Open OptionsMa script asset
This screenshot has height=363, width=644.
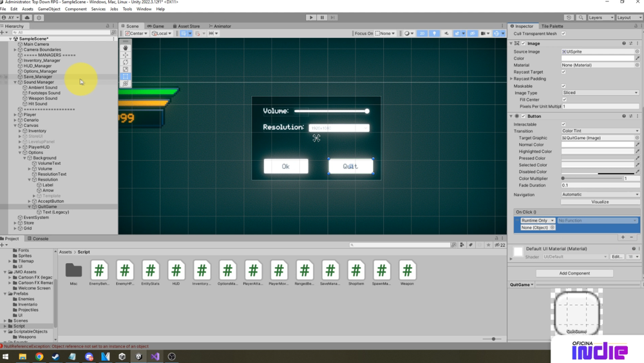tap(227, 273)
